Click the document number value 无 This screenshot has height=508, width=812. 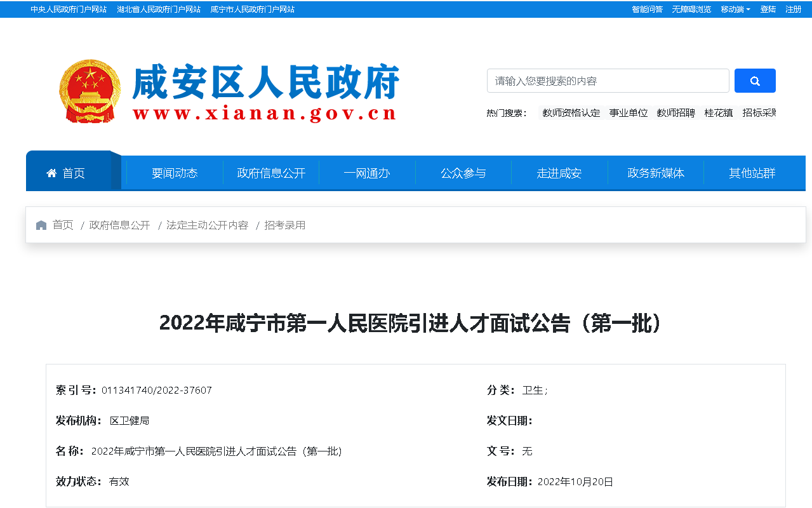click(x=527, y=451)
